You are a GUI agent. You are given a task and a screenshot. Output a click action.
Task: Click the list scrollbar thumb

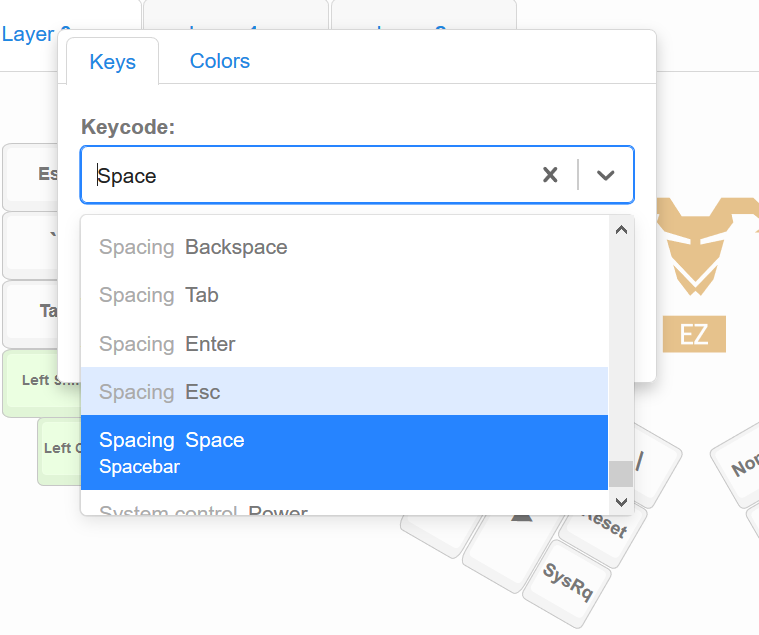tap(621, 474)
